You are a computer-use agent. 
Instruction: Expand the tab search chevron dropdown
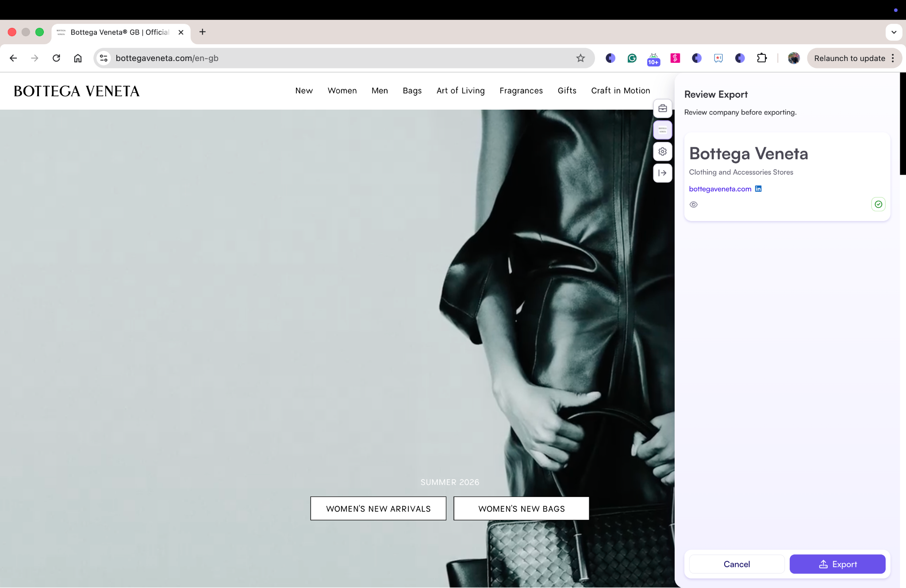click(x=894, y=32)
